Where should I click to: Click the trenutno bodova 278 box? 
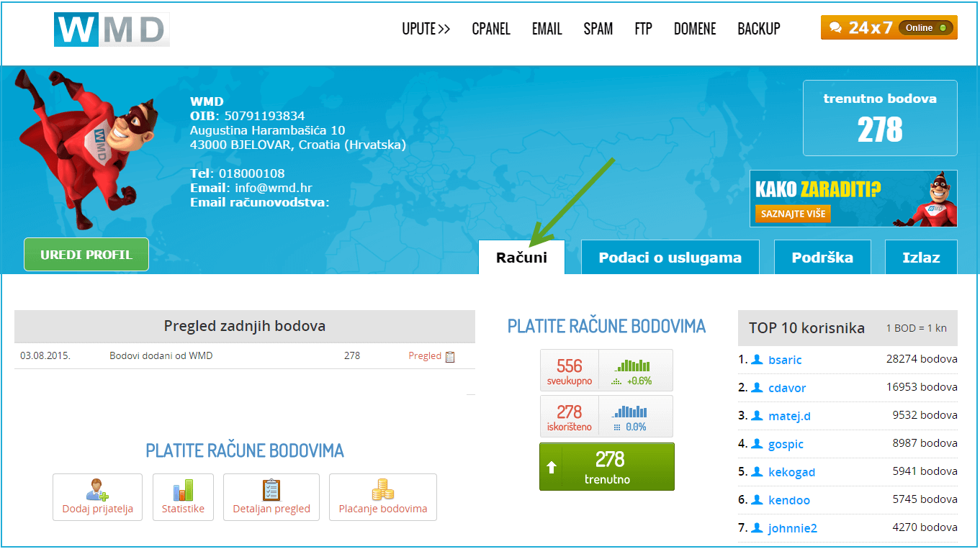point(880,118)
